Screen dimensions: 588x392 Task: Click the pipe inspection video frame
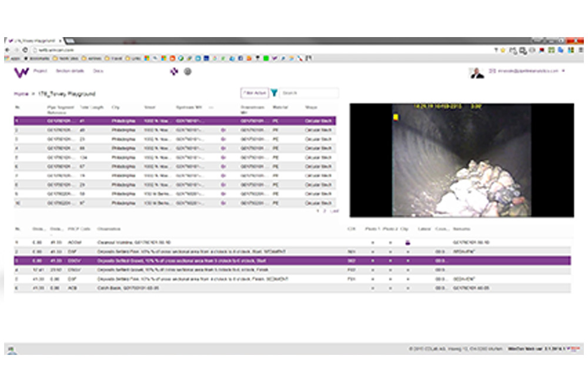tap(462, 160)
